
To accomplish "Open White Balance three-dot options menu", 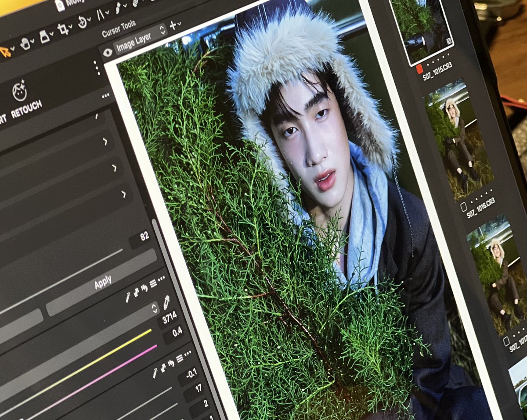I will 161,278.
